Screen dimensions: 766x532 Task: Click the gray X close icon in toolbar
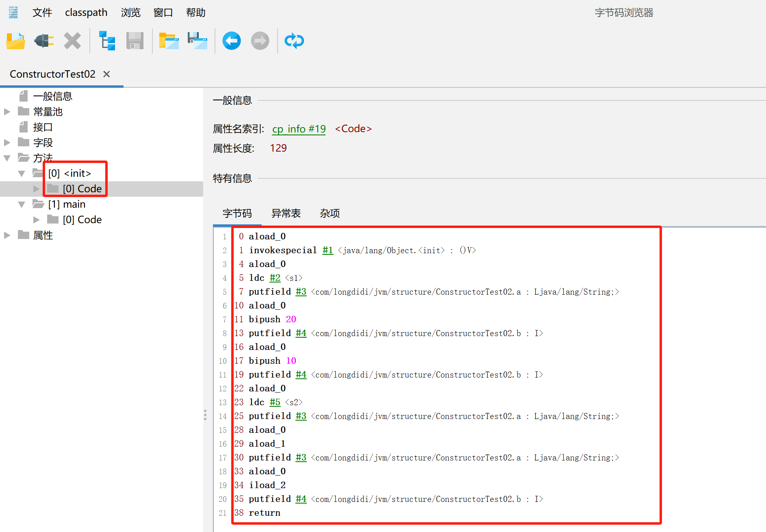pyautogui.click(x=72, y=41)
